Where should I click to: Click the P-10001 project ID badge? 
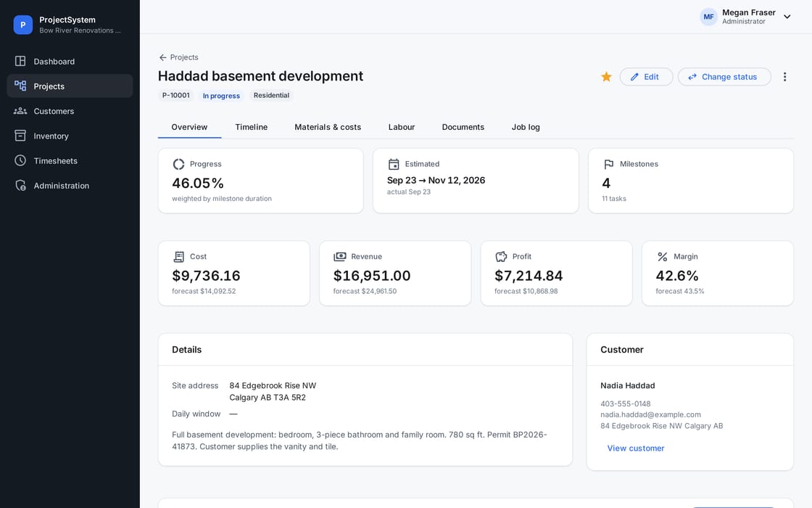[x=176, y=95]
